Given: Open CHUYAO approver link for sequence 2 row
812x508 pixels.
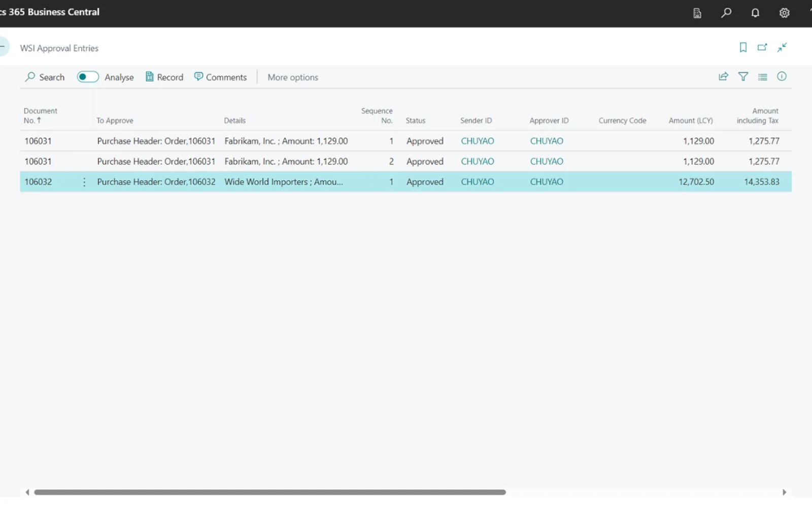Looking at the screenshot, I should click(547, 162).
